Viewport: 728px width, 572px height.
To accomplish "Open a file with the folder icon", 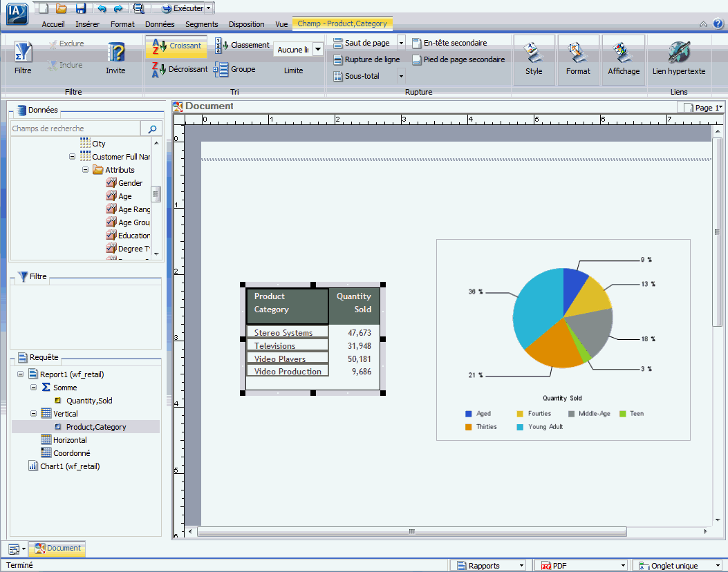I will 62,8.
